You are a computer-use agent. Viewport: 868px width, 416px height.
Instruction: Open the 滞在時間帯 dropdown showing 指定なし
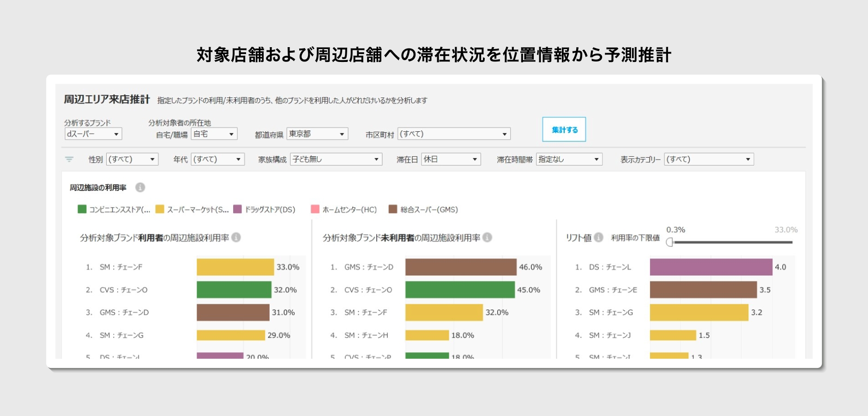pos(569,159)
